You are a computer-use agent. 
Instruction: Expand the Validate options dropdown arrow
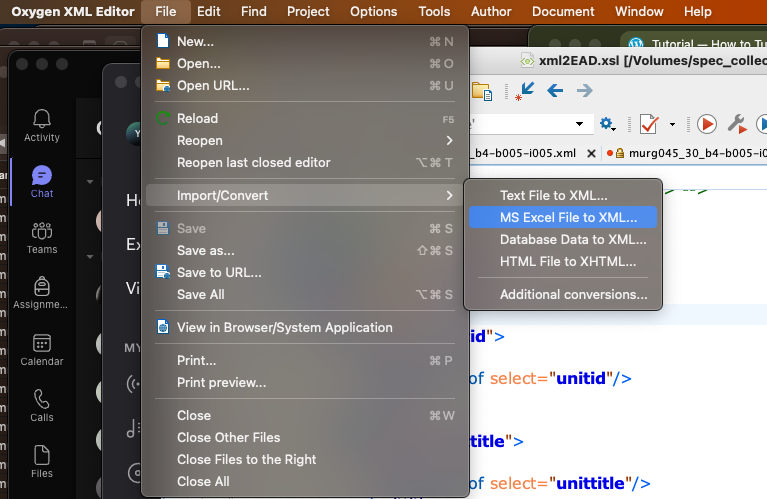(x=673, y=124)
